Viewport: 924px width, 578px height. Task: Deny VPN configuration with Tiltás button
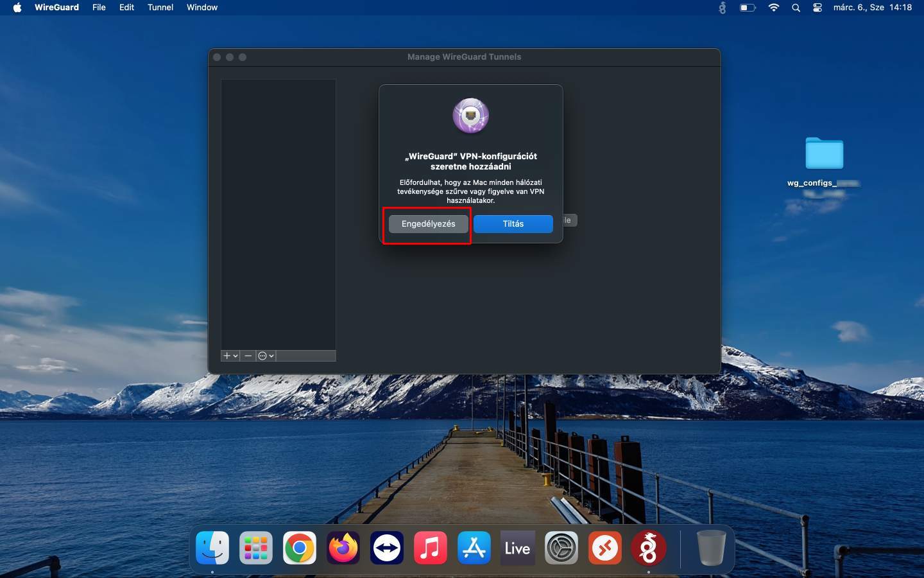point(513,223)
